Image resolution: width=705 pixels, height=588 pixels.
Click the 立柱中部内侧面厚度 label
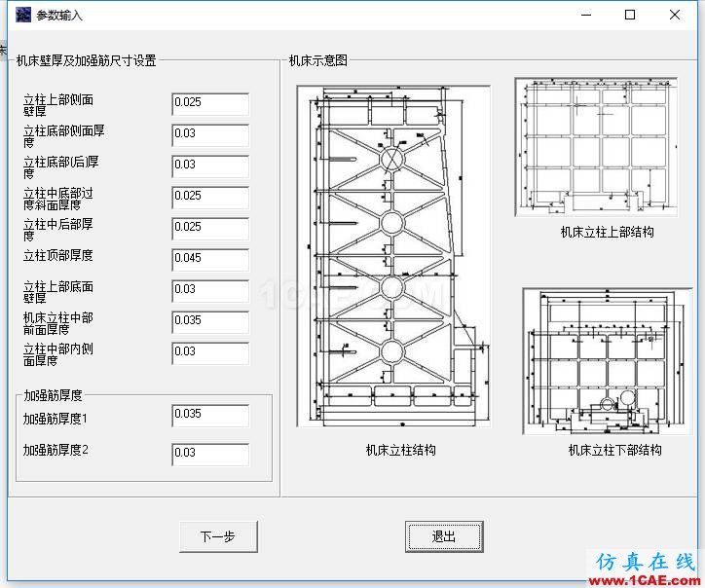point(58,354)
